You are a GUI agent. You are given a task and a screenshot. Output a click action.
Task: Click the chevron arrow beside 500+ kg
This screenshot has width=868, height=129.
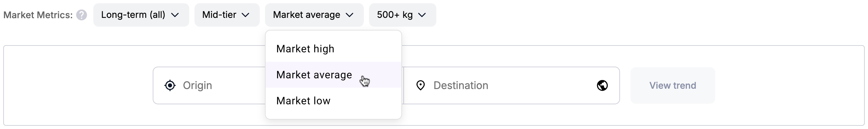[422, 15]
